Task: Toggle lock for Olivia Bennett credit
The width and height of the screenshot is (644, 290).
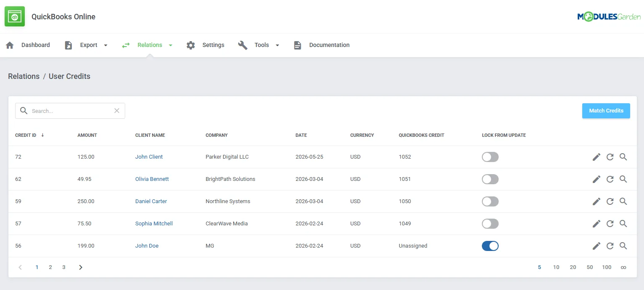Action: (490, 179)
